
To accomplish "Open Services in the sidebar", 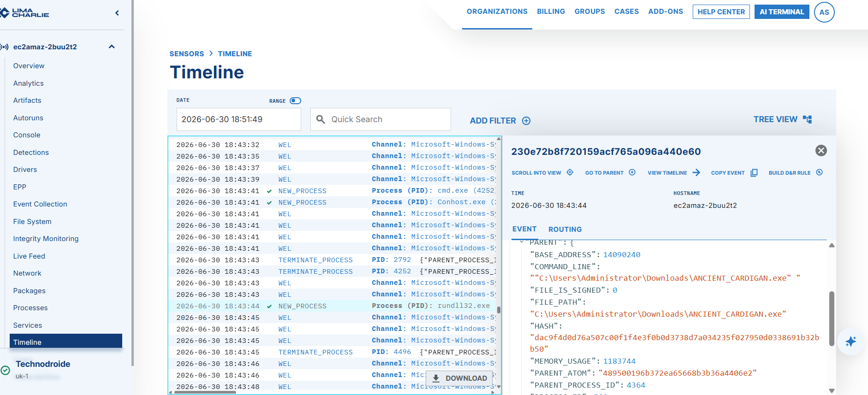I will [x=28, y=325].
